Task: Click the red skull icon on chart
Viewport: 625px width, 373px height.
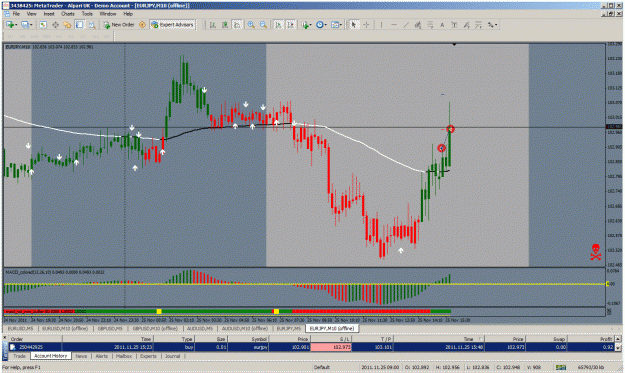Action: click(x=596, y=252)
